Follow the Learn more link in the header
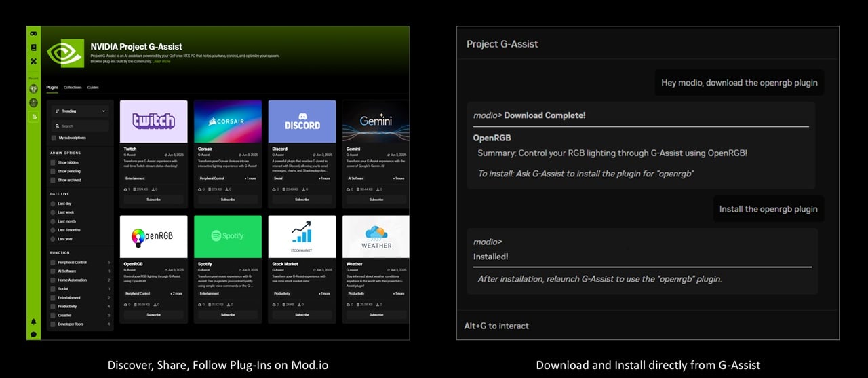 click(161, 62)
